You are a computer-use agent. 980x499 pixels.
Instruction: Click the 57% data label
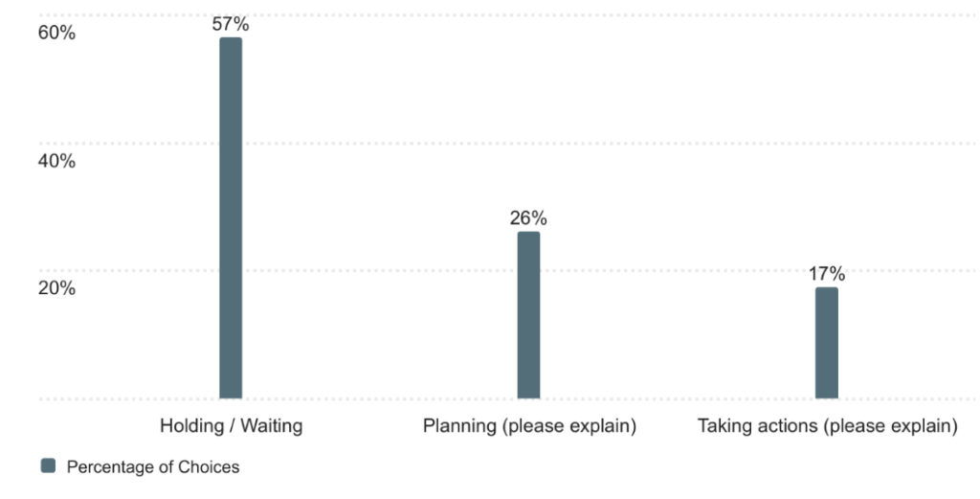tap(231, 25)
